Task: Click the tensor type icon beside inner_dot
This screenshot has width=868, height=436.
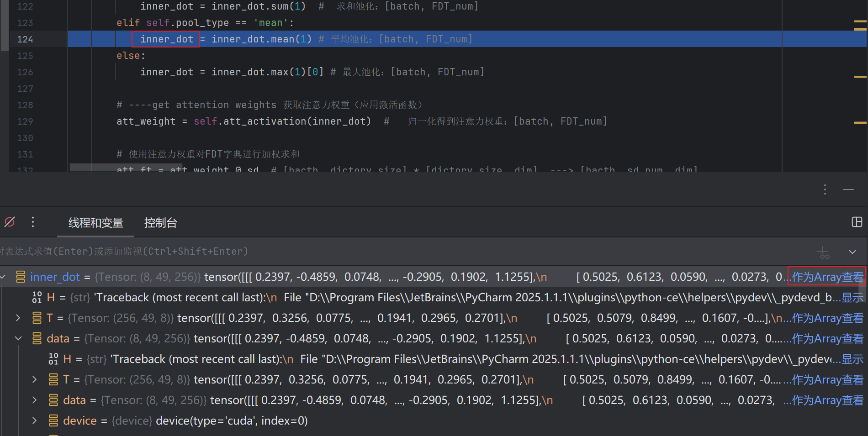Action: 20,277
